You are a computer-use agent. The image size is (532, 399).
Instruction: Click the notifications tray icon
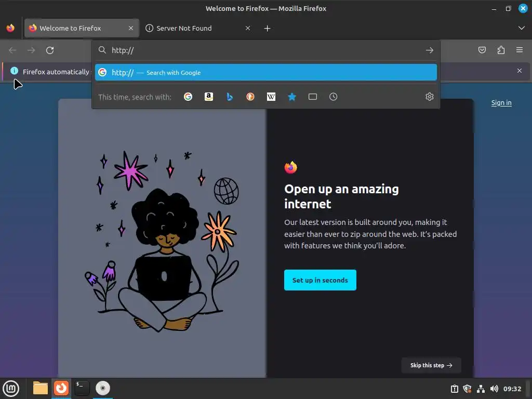454,389
